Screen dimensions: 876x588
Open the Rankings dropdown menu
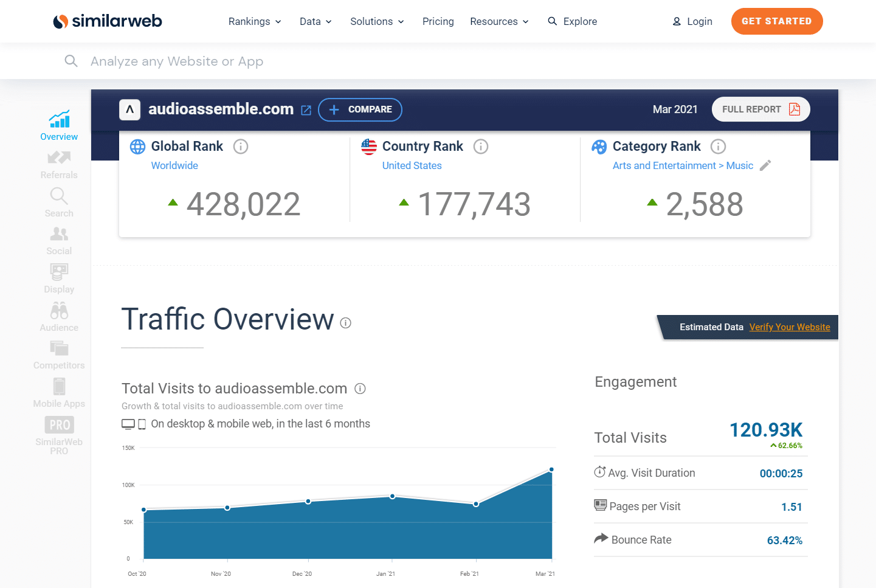254,21
